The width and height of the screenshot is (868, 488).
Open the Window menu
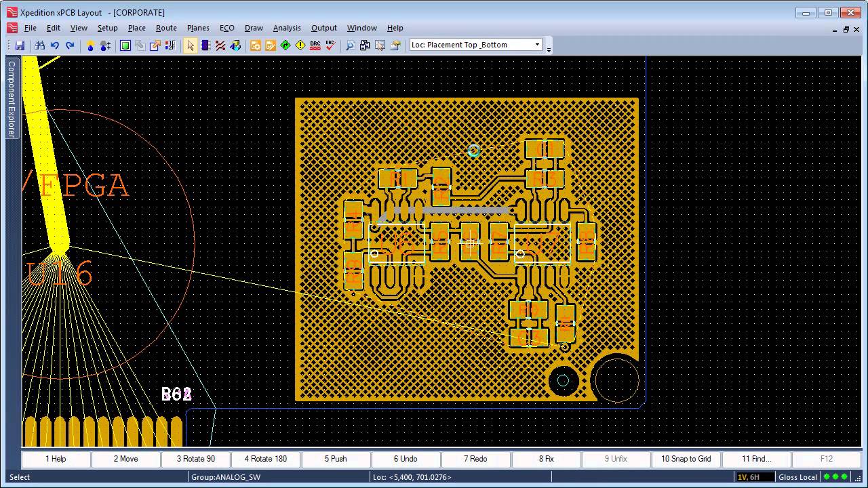point(362,28)
